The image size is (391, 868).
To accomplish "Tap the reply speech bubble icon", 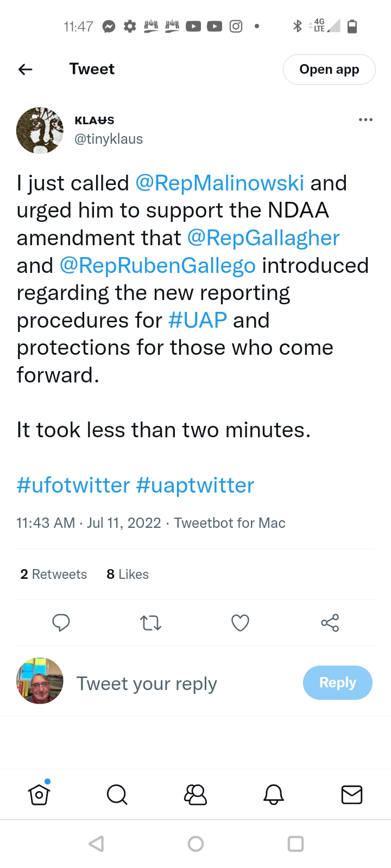I will 61,622.
